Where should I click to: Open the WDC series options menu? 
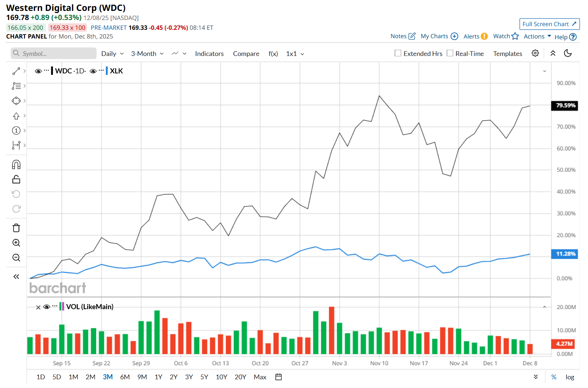pos(46,70)
